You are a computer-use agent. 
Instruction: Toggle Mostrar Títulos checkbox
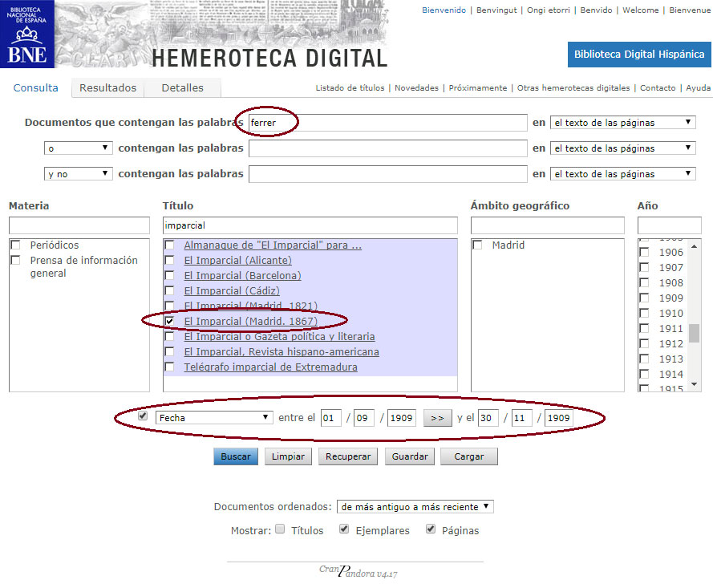coord(281,529)
